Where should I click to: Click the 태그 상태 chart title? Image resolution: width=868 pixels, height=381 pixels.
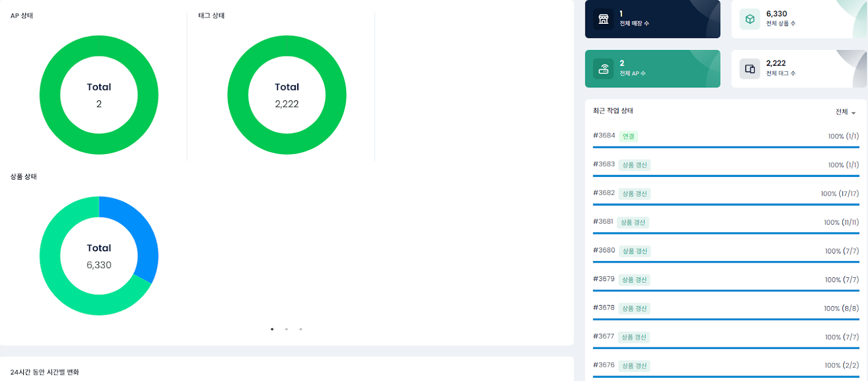click(x=212, y=16)
